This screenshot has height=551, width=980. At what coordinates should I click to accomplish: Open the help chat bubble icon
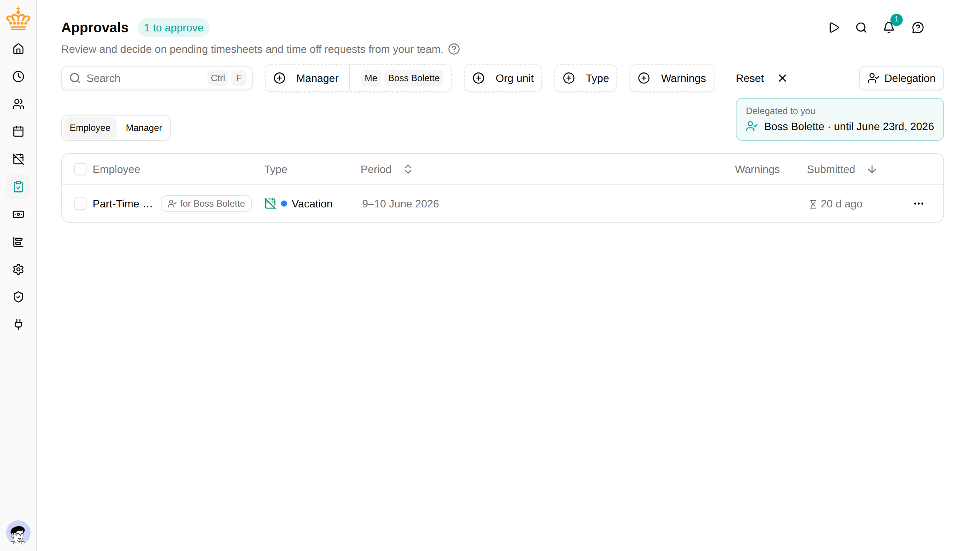(x=918, y=28)
